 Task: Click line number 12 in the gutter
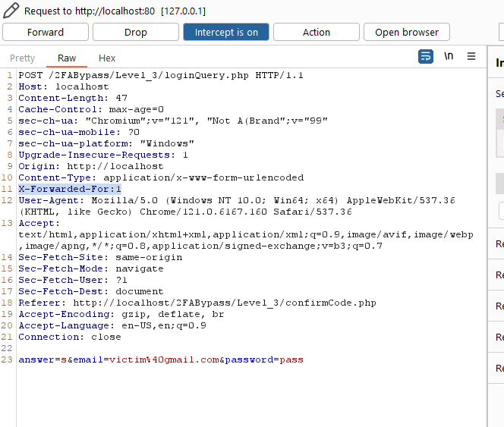[x=7, y=200]
